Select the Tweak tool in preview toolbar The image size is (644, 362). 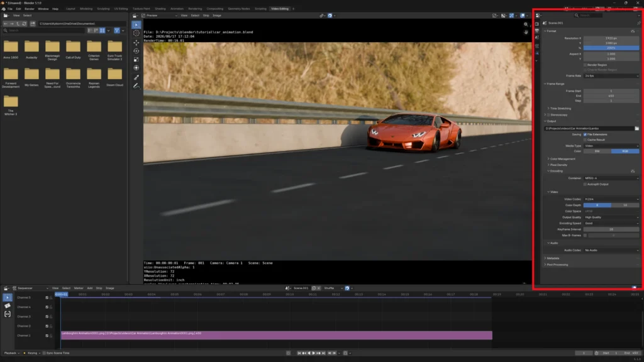pyautogui.click(x=136, y=25)
